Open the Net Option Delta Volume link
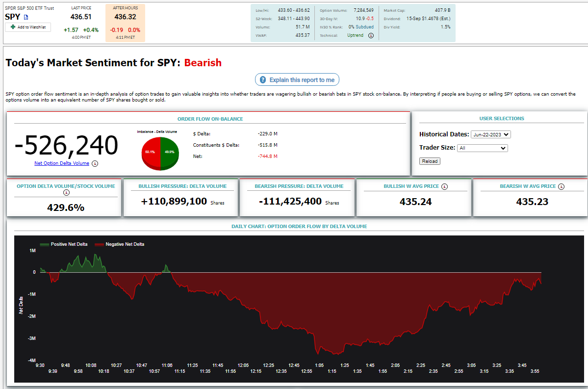The width and height of the screenshot is (588, 389). click(x=62, y=163)
